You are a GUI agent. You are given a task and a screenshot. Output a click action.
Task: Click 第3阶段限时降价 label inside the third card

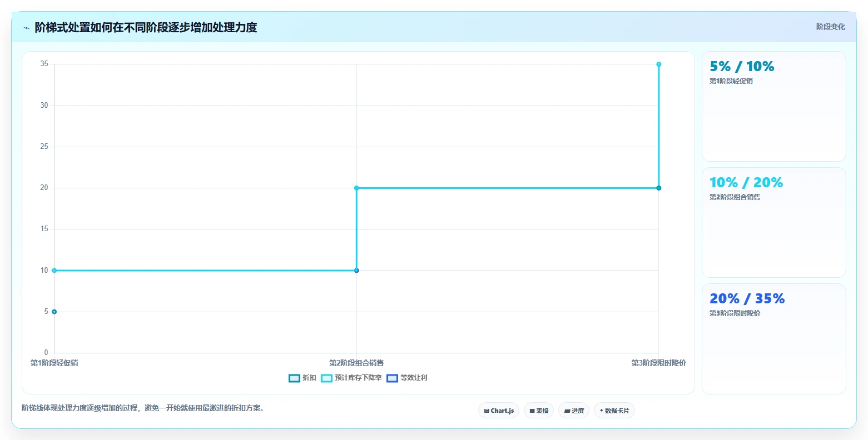pos(735,313)
